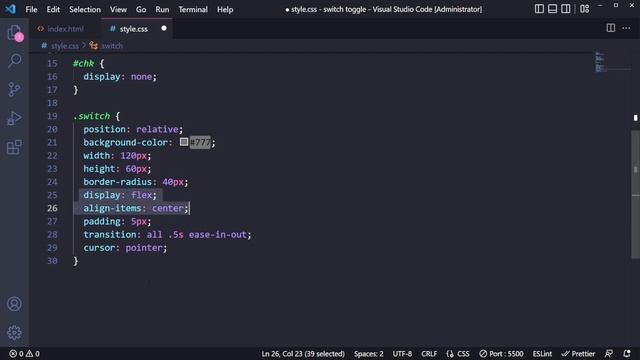Open the Go menu
Screen dimensions: 640x360
click(141, 9)
